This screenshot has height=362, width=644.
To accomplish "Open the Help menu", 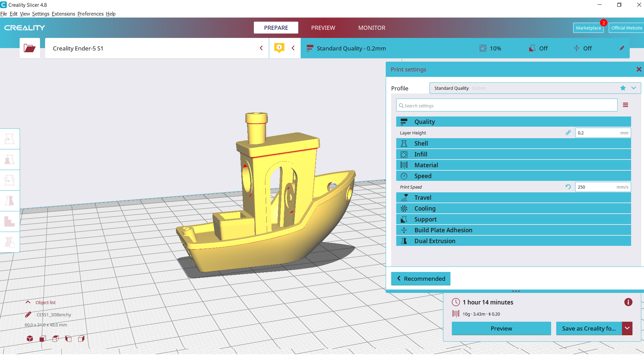I will click(x=110, y=14).
